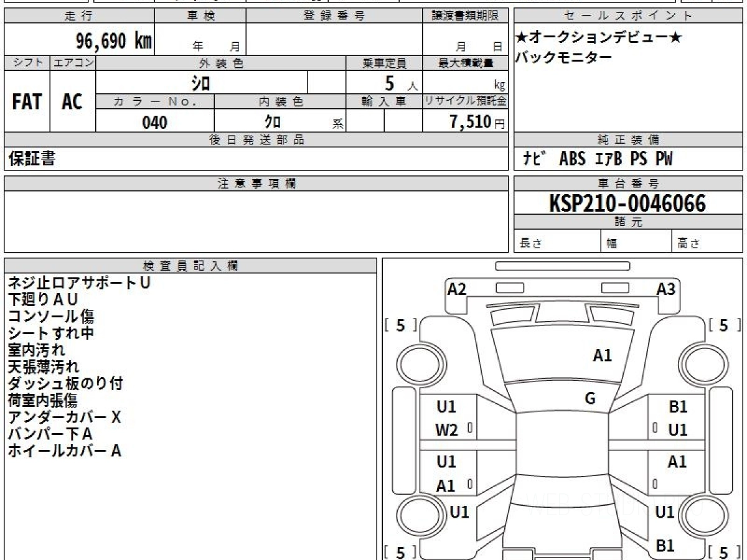Click the 最大積載量 header cell
747x560 pixels.
(x=465, y=63)
